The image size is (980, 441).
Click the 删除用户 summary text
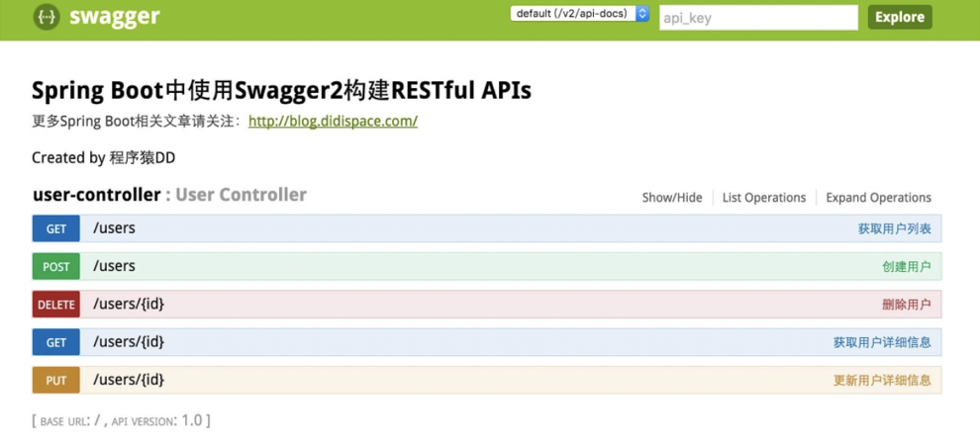906,305
